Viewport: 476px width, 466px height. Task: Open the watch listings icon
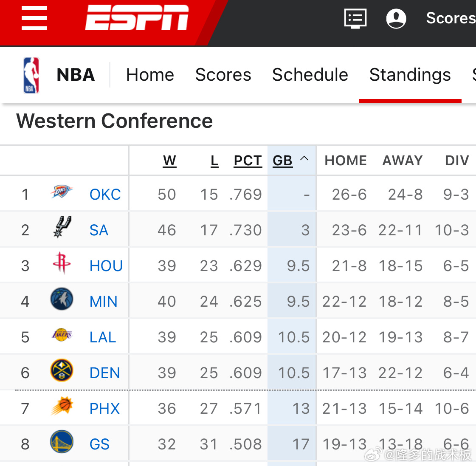(x=355, y=19)
